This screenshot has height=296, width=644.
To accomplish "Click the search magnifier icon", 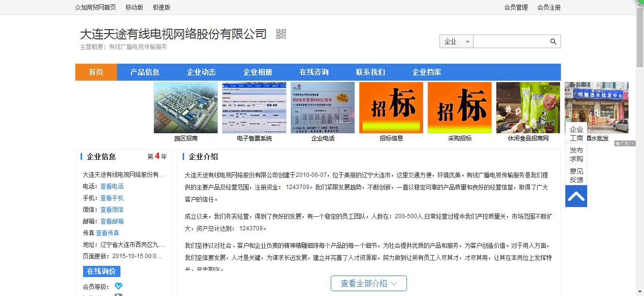I will point(553,42).
